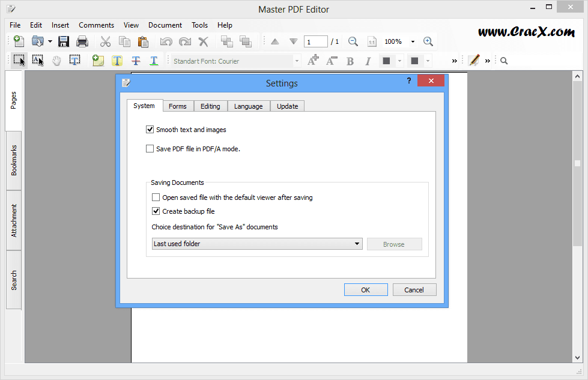588x380 pixels.
Task: Open the zoom percentage dropdown
Action: click(413, 41)
